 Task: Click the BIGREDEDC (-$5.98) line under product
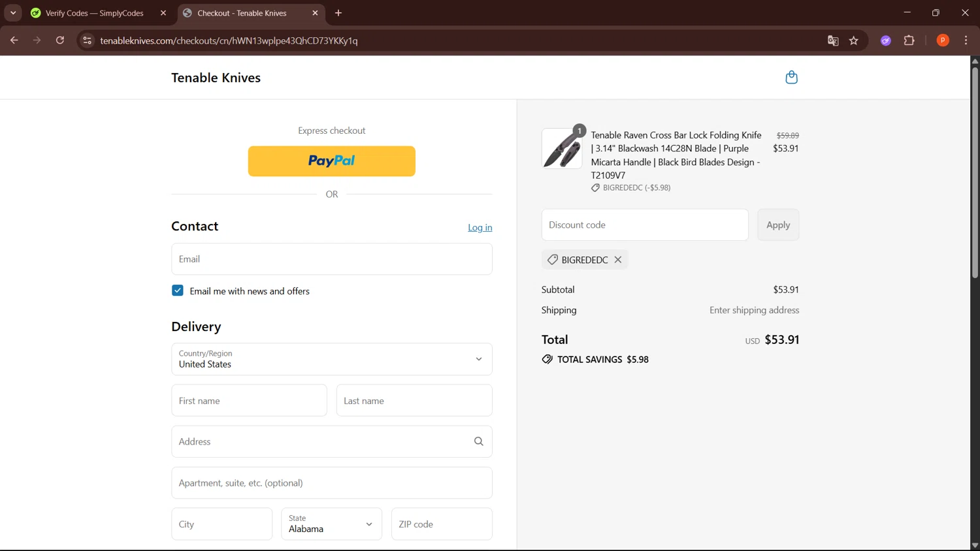coord(631,188)
